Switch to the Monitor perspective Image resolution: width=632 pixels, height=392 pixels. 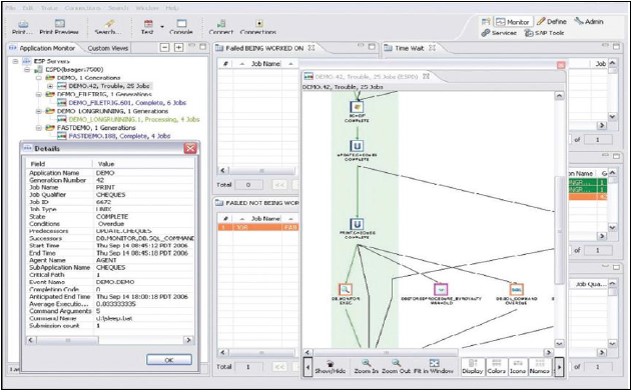coord(513,22)
